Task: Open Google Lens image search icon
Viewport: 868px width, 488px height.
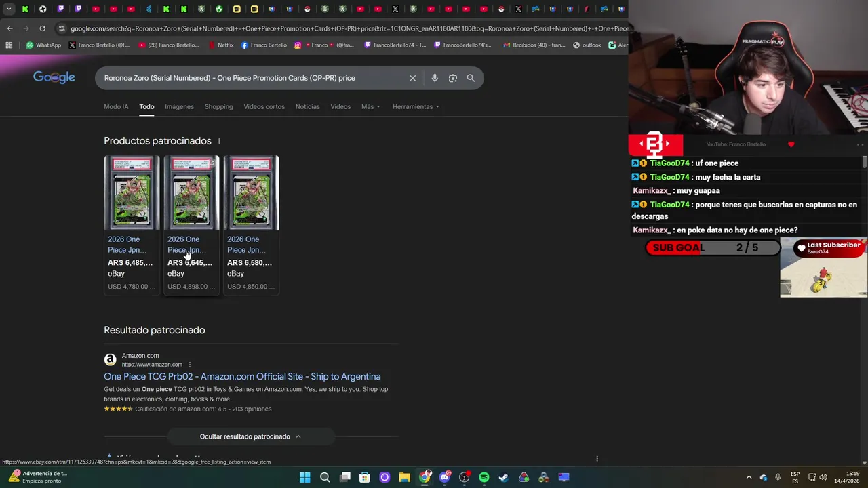Action: pos(453,78)
